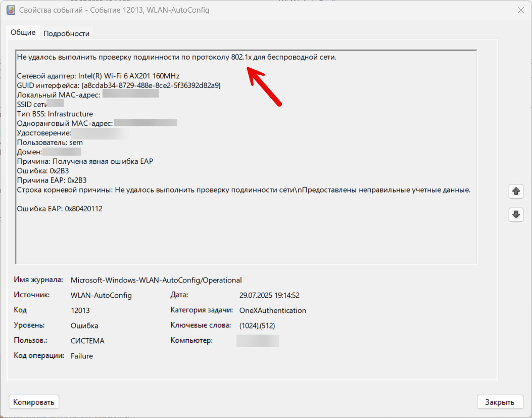532x418 pixels.
Task: Click the keywords value (1024),(512)
Action: coord(257,326)
